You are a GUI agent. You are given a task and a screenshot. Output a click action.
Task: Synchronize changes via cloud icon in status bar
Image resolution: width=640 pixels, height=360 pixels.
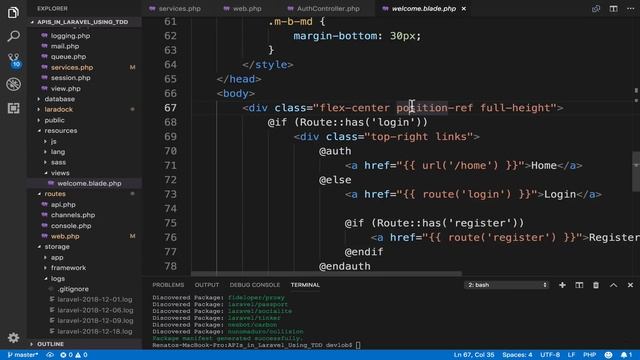pyautogui.click(x=50, y=355)
